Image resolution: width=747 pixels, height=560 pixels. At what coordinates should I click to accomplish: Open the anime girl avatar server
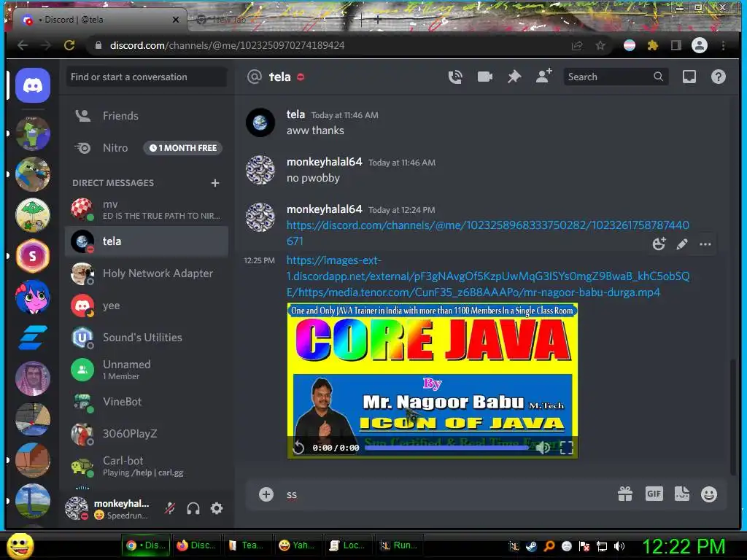coord(32,297)
